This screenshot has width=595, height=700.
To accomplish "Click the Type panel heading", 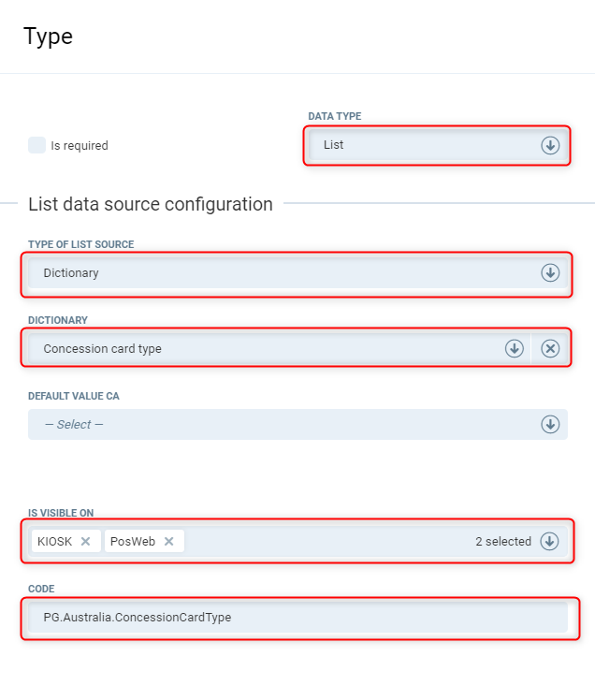I will [x=48, y=36].
